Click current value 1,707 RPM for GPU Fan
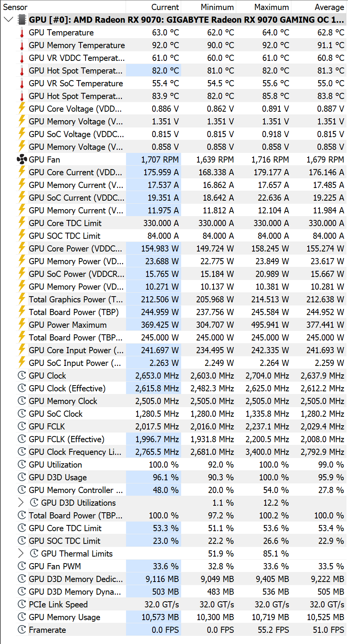Viewport: 348px width, 644px height. point(160,159)
